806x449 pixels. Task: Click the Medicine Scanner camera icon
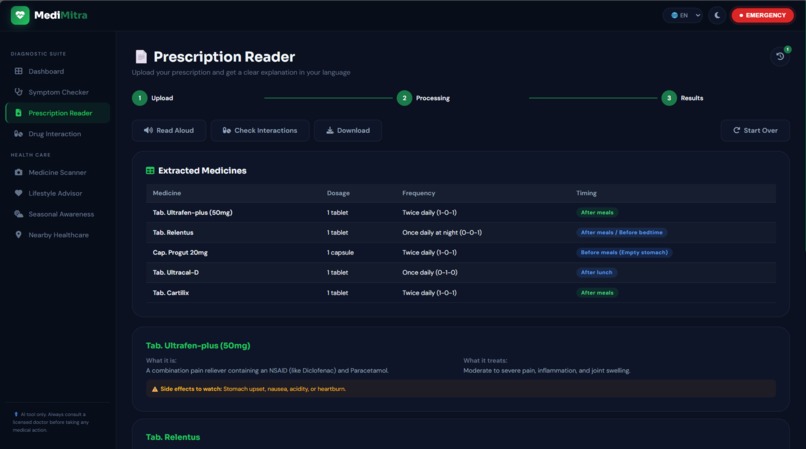(19, 172)
